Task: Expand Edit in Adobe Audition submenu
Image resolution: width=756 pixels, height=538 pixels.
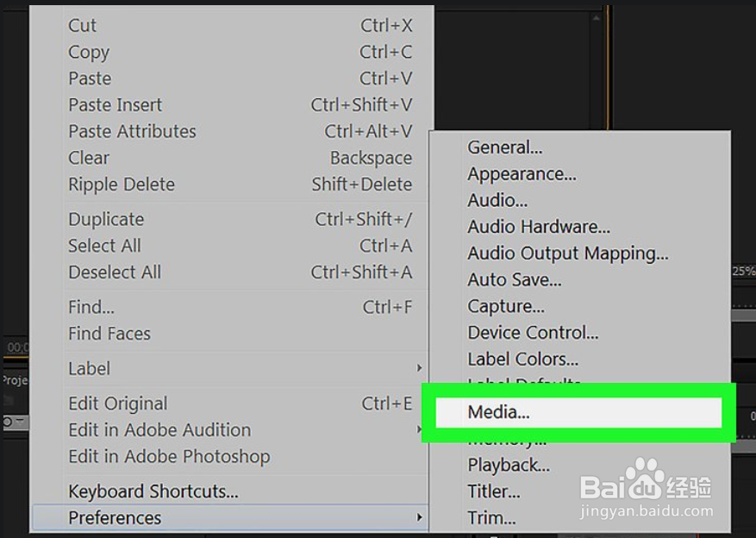Action: coord(420,430)
